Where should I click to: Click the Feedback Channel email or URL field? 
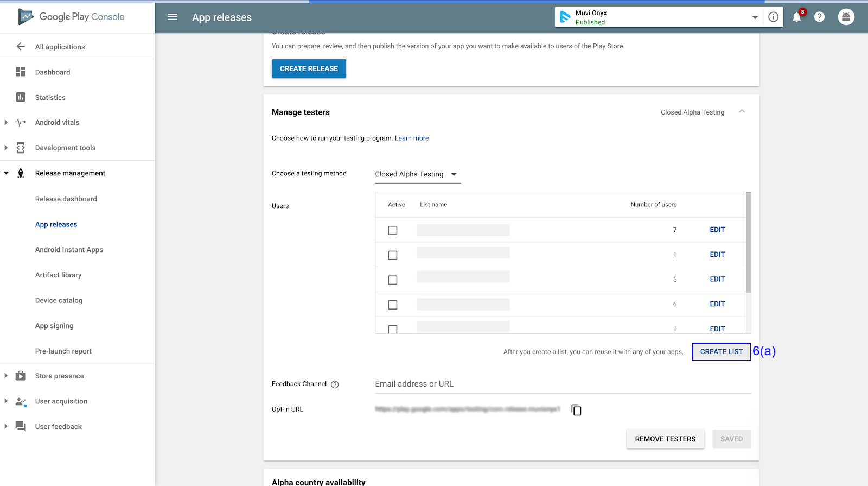tap(563, 384)
